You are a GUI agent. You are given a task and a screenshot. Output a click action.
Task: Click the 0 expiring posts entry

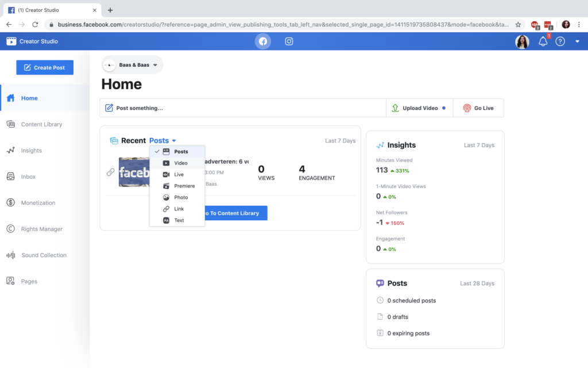[408, 333]
